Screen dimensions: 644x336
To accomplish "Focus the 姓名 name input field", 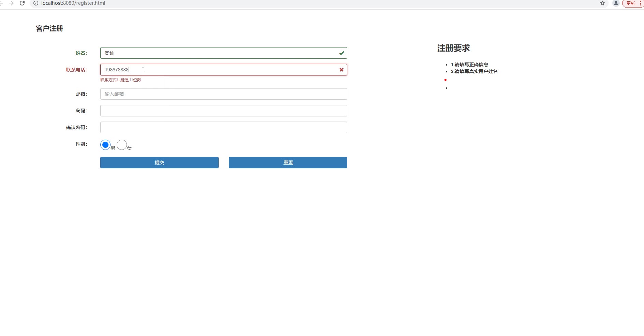I will (x=223, y=53).
